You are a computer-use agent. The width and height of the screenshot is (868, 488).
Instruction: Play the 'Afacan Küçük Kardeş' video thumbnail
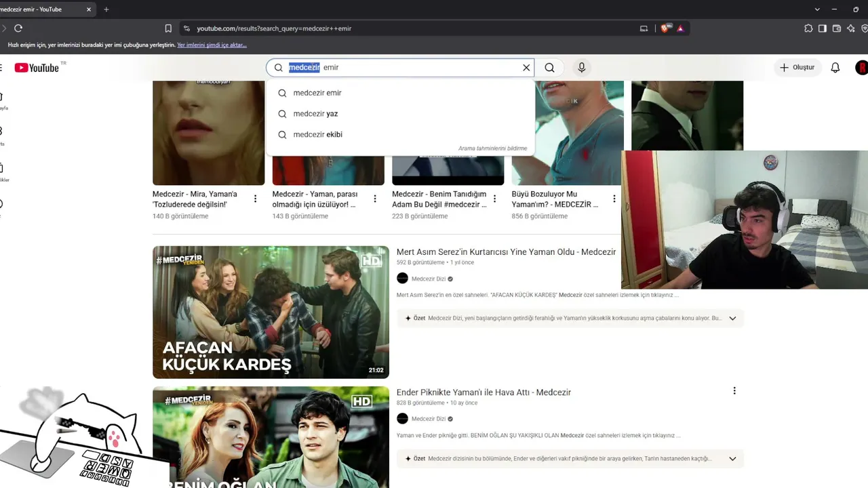[271, 312]
